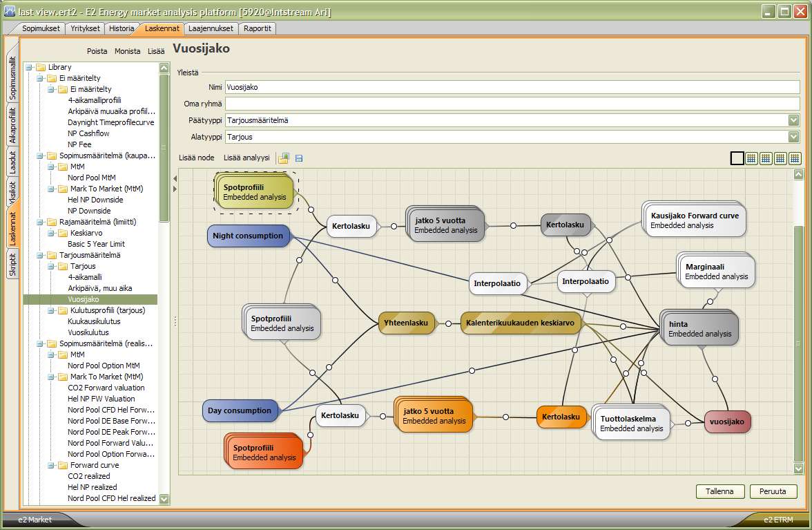Open the Raportit tab
Viewport: 812px width, 530px height.
(x=258, y=28)
